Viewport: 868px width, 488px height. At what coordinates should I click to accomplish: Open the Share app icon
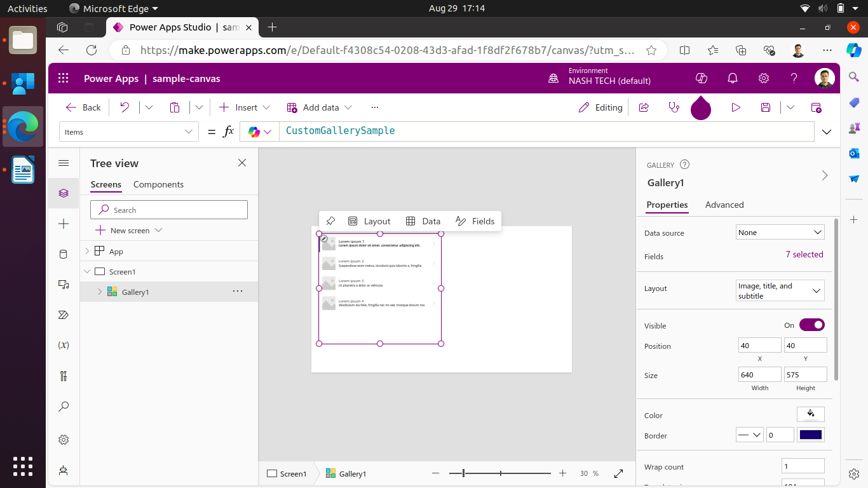point(644,107)
